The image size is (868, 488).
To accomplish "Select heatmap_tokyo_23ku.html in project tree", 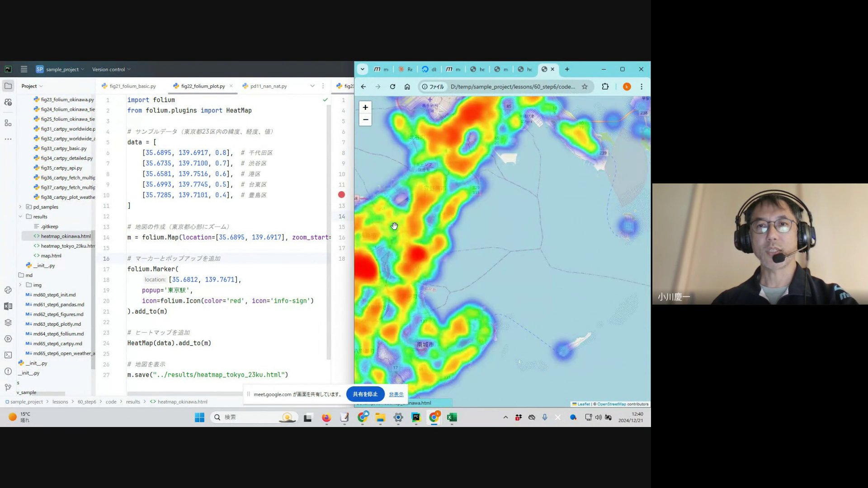I will tap(68, 246).
